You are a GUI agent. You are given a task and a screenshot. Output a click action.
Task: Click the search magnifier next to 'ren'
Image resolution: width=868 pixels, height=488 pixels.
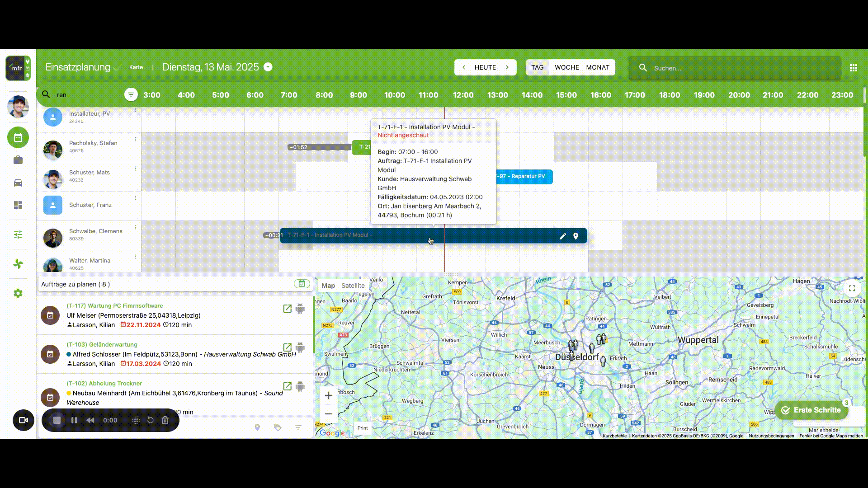(x=46, y=94)
